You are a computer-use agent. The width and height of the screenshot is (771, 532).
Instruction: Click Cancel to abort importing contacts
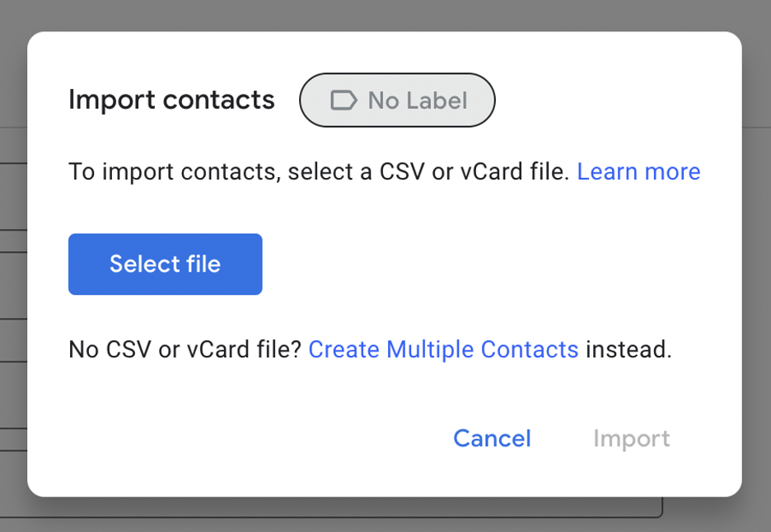[x=492, y=438]
